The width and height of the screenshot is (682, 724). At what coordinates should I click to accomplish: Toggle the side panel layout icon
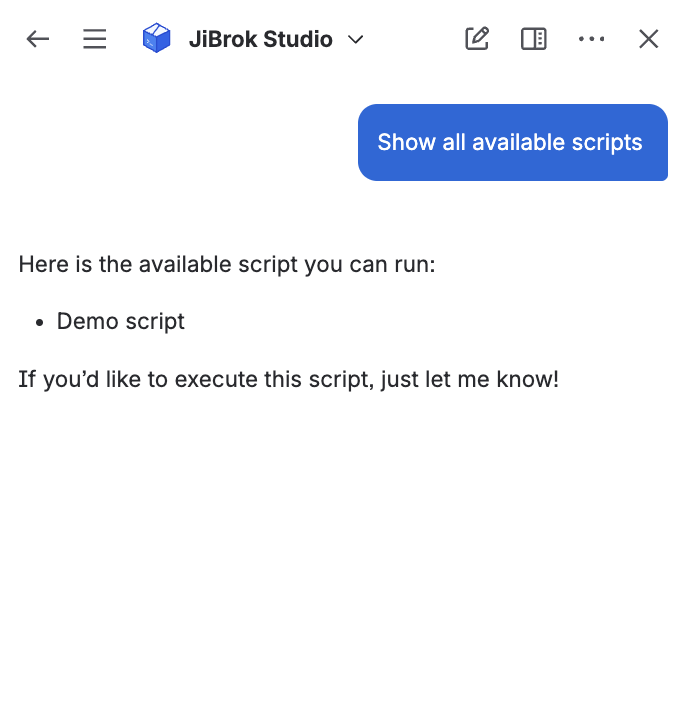click(x=534, y=39)
